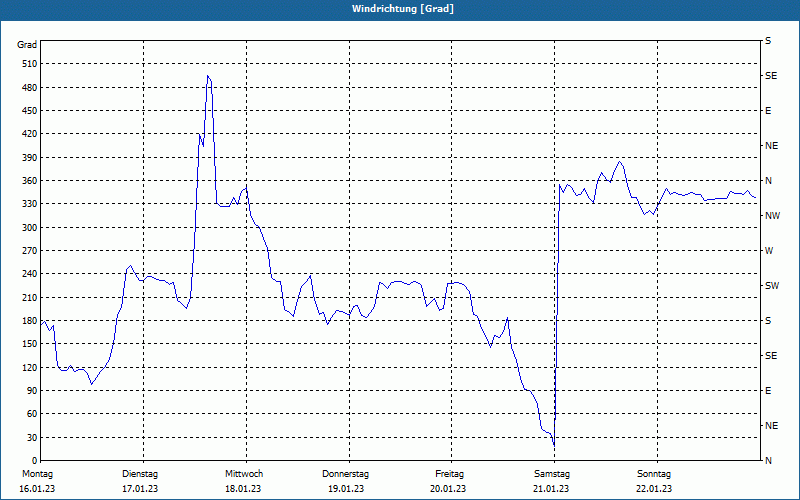Viewport: 800px width, 500px height.
Task: Select the y-axis value 30
Action: coord(32,437)
